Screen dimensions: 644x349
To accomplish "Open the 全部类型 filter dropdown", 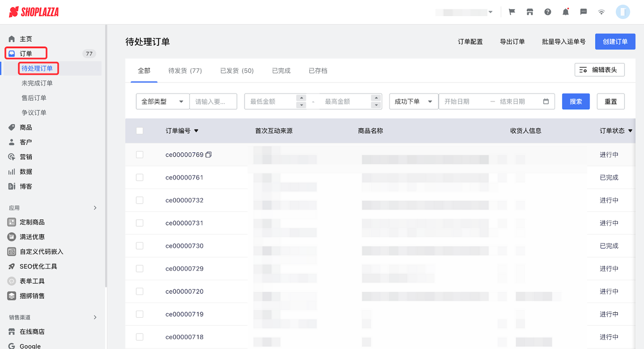I will click(x=162, y=101).
